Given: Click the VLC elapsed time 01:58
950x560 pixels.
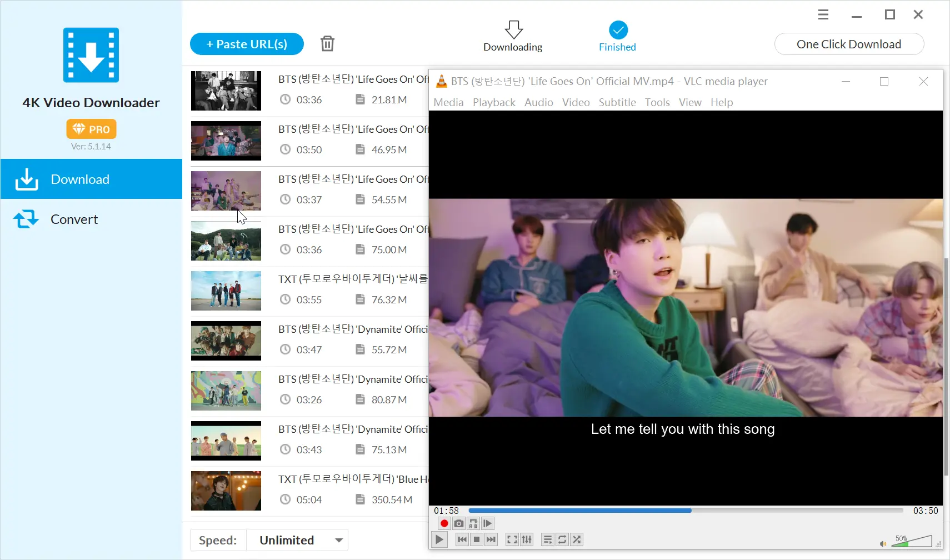Looking at the screenshot, I should [x=446, y=511].
